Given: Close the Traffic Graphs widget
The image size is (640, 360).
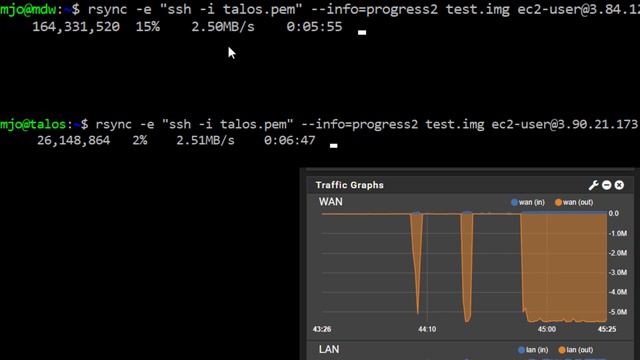Looking at the screenshot, I should click(619, 185).
